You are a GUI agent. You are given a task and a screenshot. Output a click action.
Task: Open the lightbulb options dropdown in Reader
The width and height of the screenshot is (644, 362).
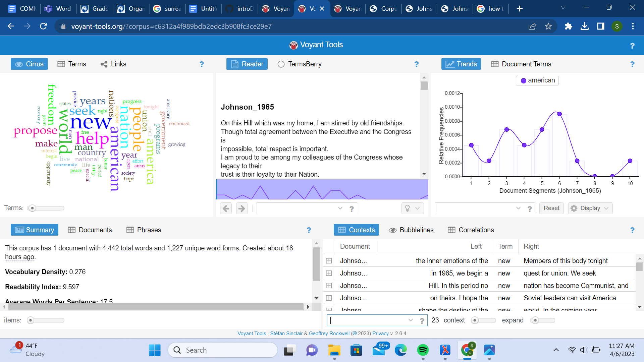click(413, 208)
